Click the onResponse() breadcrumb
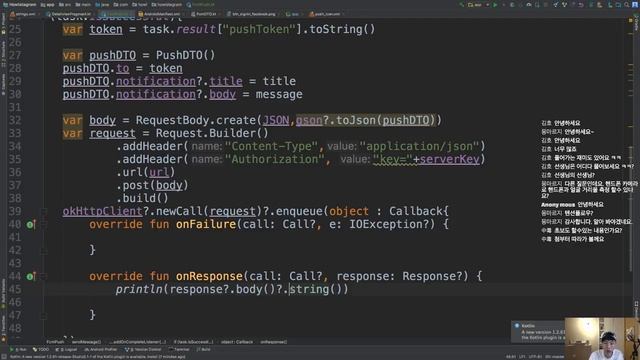This screenshot has width=640, height=360. [273, 342]
